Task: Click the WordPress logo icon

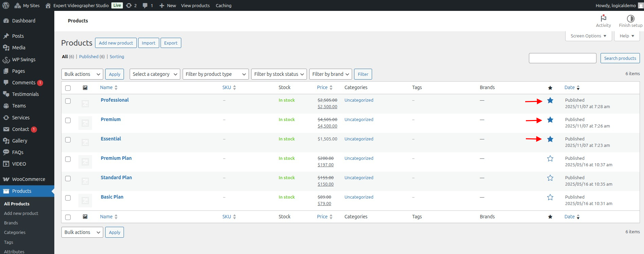Action: [x=6, y=5]
